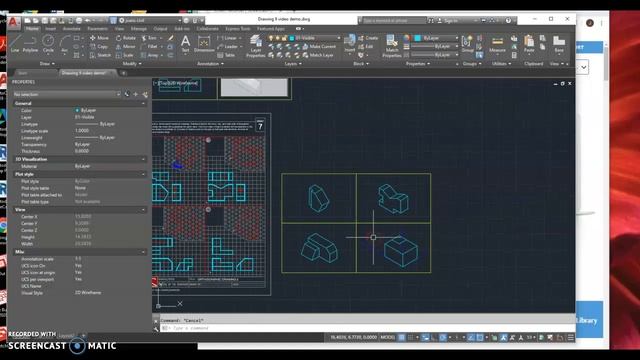Switch to the Insert ribbon tab
This screenshot has height=360, width=640.
[x=51, y=29]
